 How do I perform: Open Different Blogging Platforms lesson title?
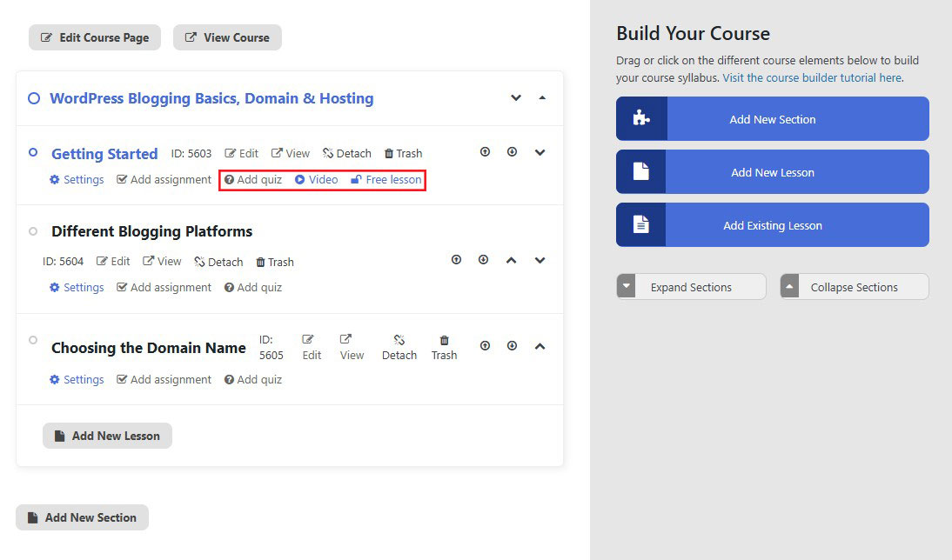pos(151,231)
